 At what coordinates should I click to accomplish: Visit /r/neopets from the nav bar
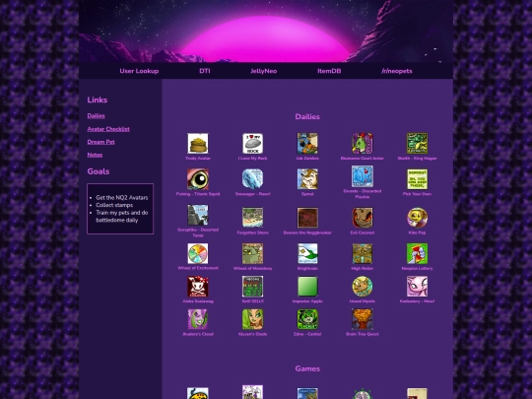click(397, 71)
